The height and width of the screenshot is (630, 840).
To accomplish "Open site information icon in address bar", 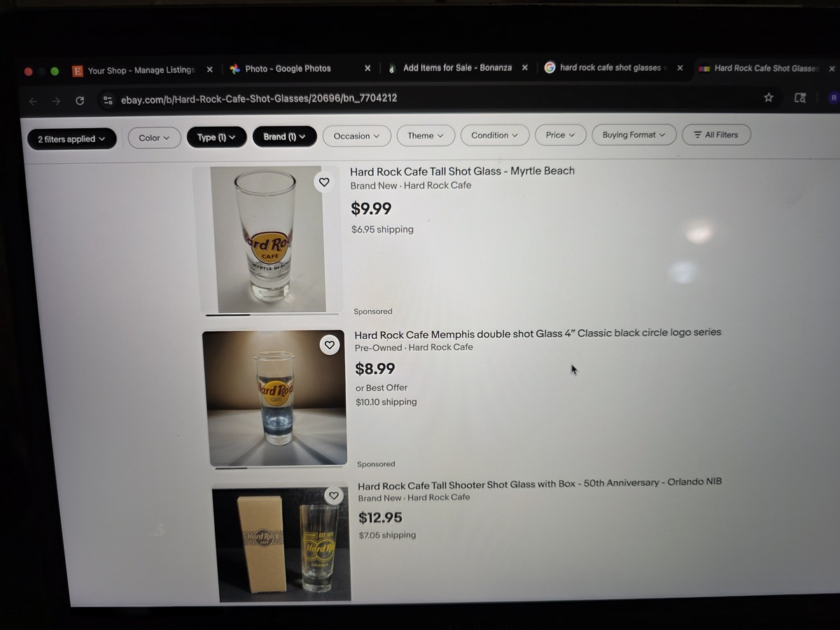I will [x=108, y=100].
